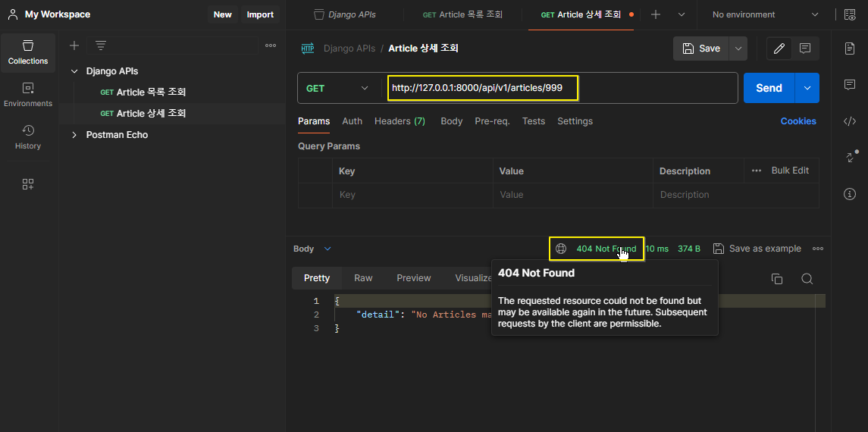Open the No environment dropdown
The image size is (868, 432).
click(765, 15)
